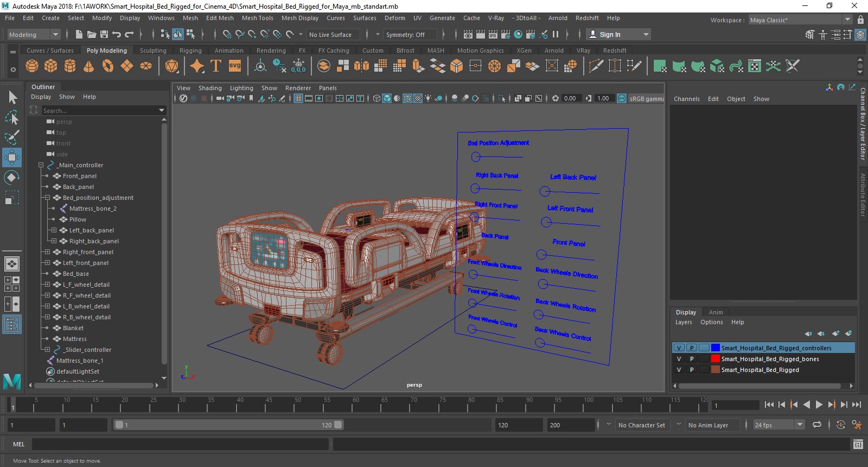Step back one frame
Viewport: 868px width, 467px height.
[782, 405]
